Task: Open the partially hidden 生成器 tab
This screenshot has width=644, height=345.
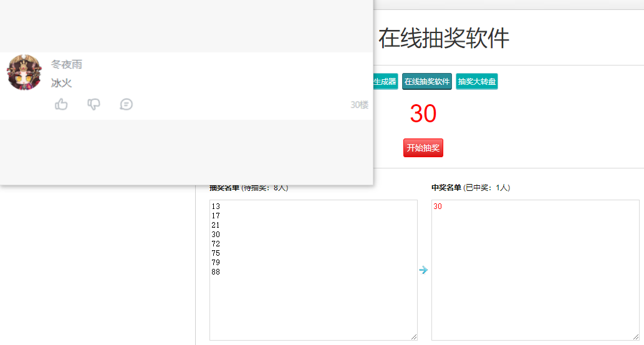Action: click(x=385, y=82)
